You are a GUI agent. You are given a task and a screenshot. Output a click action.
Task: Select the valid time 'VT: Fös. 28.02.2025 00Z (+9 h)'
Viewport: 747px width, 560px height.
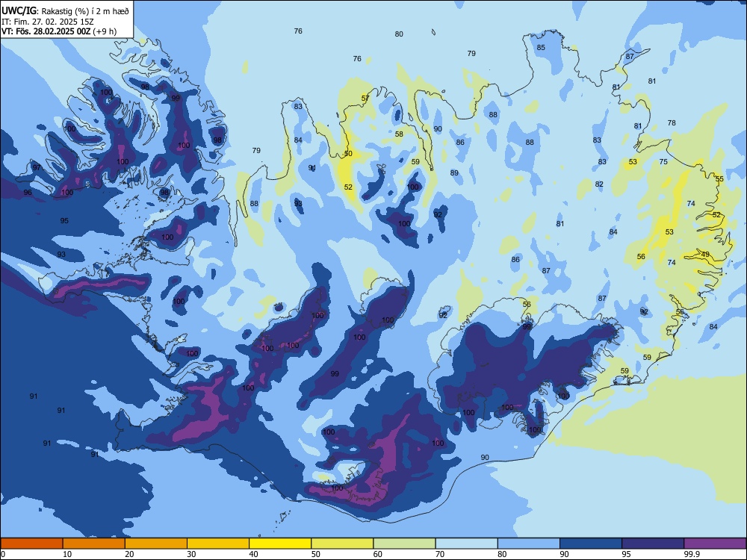coord(59,31)
